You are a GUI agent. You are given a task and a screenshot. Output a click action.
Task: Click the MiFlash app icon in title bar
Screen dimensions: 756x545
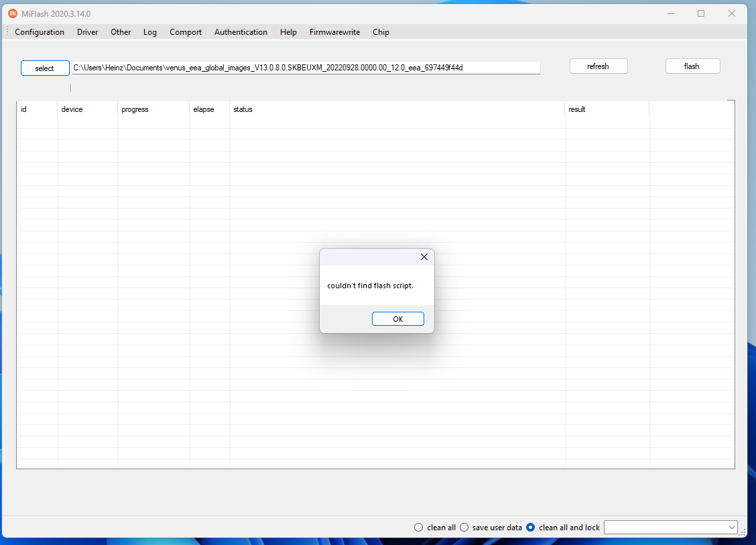(x=12, y=13)
